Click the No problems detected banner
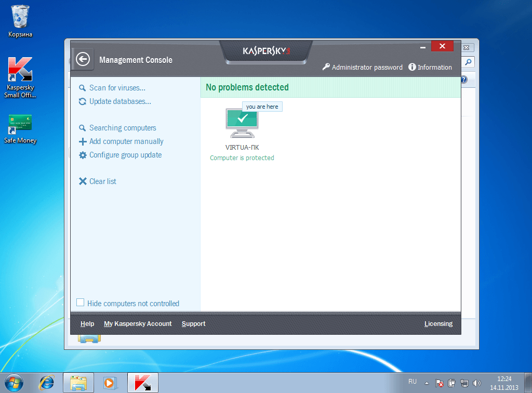Screen dimensions: 532x393 coord(330,87)
